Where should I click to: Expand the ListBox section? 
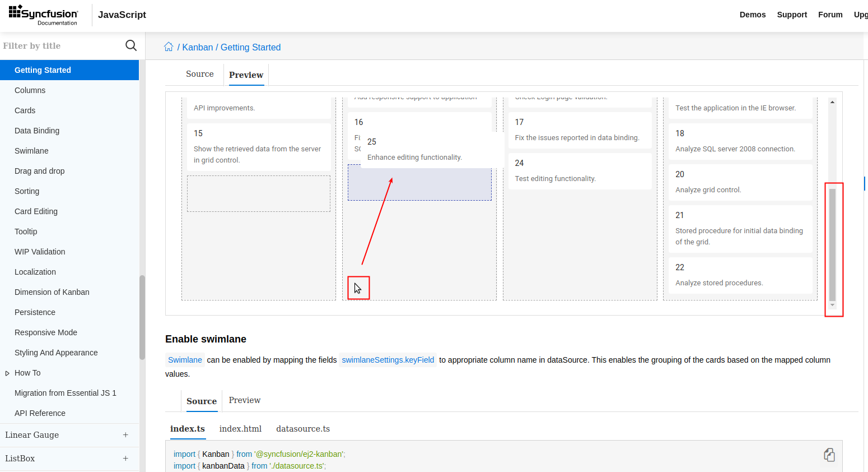point(125,459)
